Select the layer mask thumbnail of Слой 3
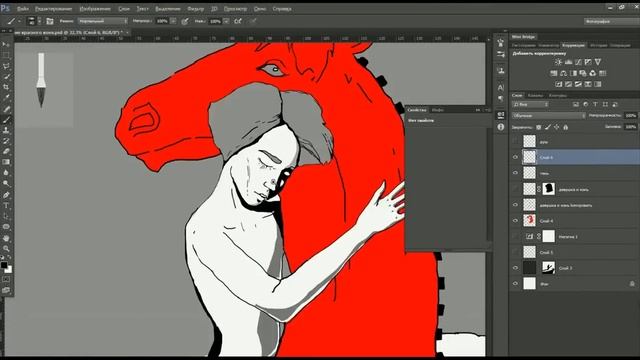Screen dimensions: 640x360 [x=548, y=268]
